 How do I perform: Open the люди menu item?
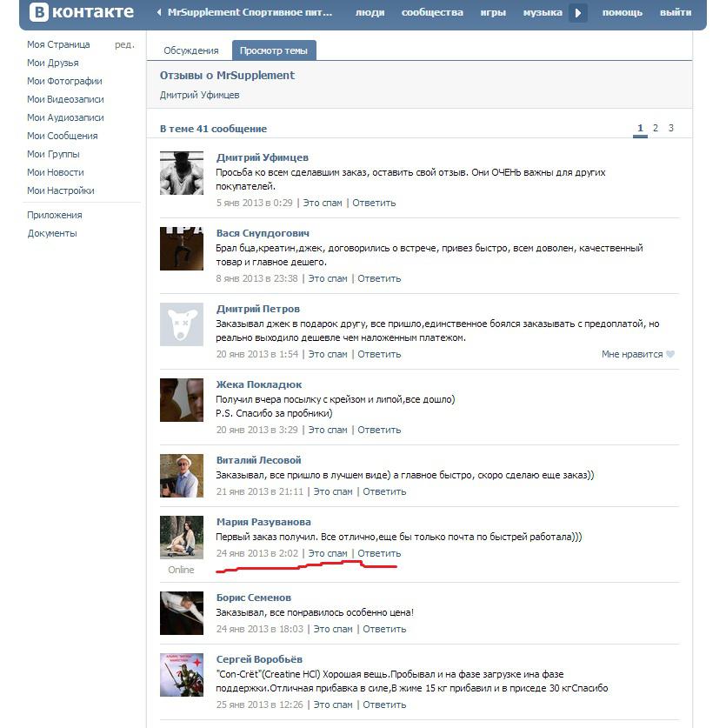click(370, 12)
